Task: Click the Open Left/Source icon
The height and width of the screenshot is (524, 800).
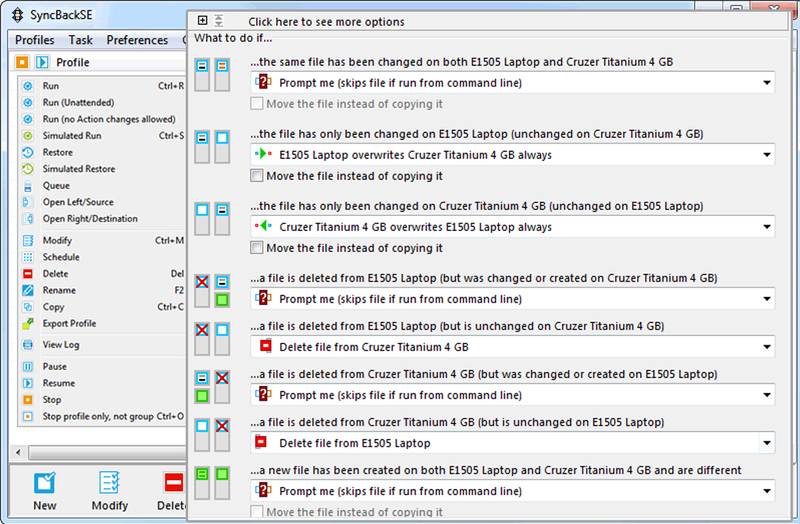Action: pyautogui.click(x=28, y=202)
